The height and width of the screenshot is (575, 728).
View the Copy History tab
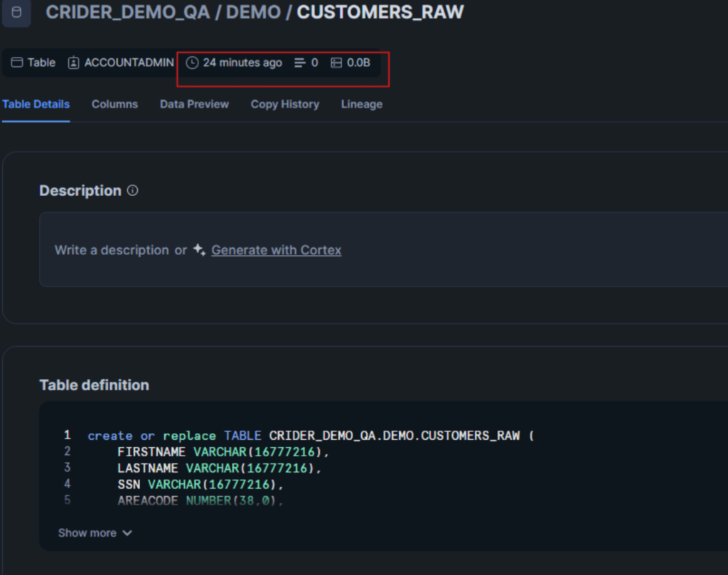click(x=285, y=104)
